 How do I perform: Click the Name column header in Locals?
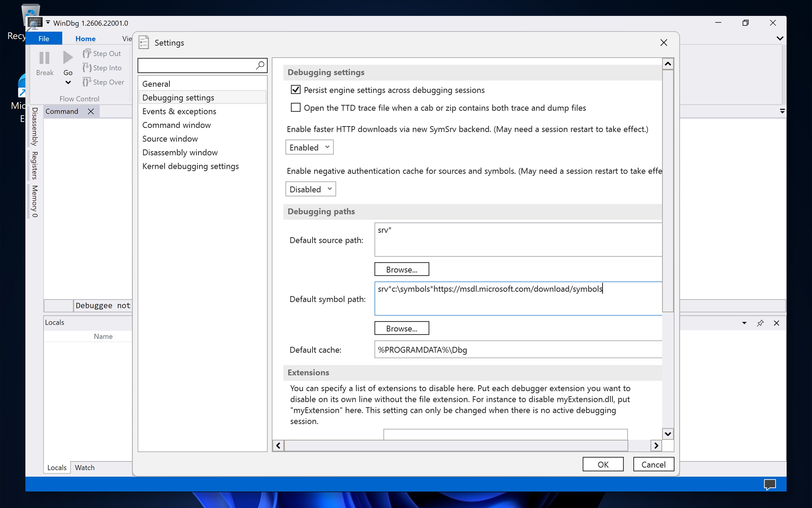(103, 336)
